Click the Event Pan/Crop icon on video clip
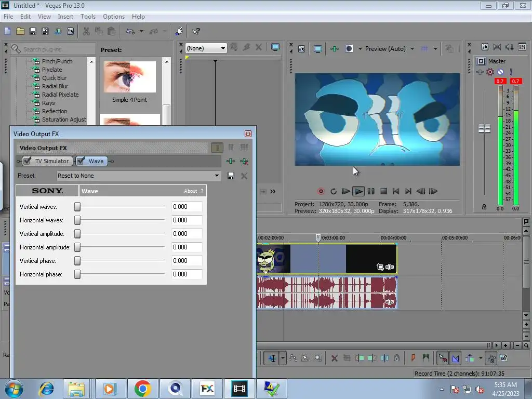Viewport: 532px width, 399px height. (x=380, y=267)
